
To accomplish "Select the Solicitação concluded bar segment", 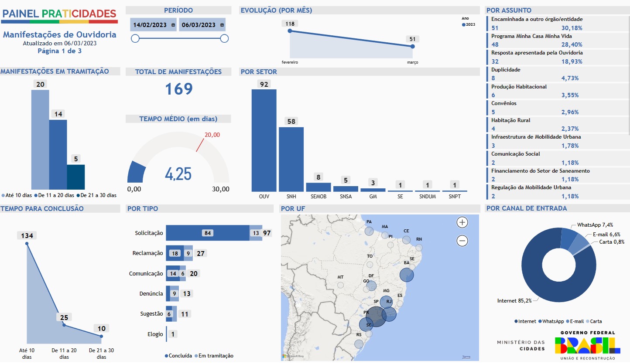I will pos(208,233).
